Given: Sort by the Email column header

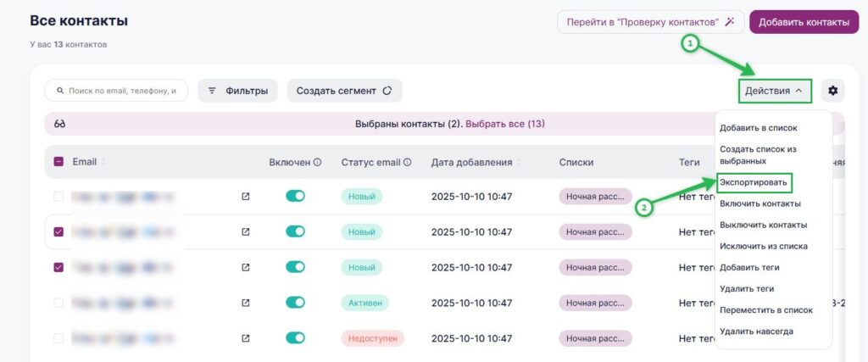Looking at the screenshot, I should click(84, 162).
